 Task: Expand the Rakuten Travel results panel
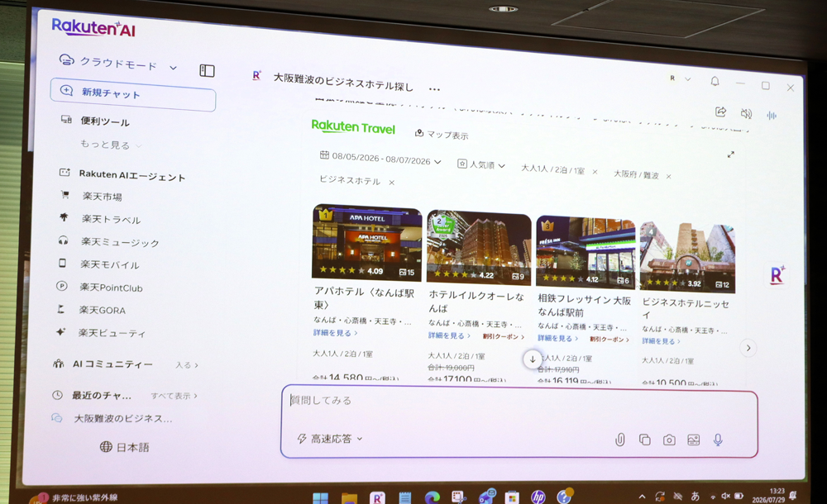point(730,155)
